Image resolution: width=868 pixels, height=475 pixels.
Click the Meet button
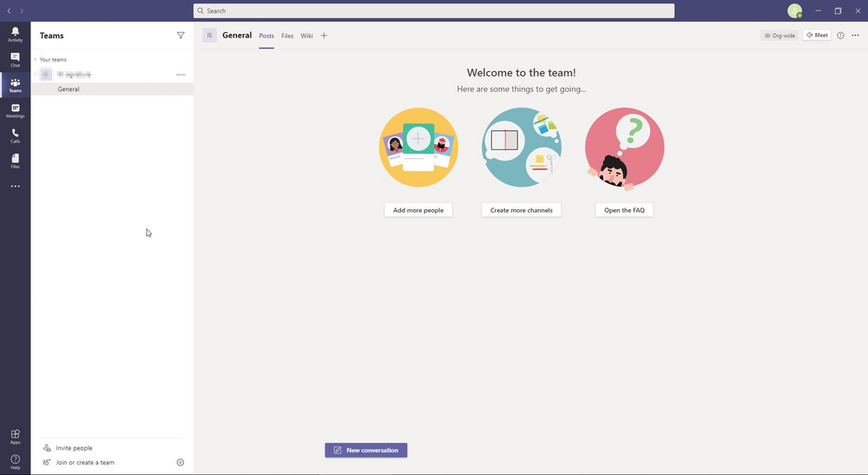(x=817, y=36)
